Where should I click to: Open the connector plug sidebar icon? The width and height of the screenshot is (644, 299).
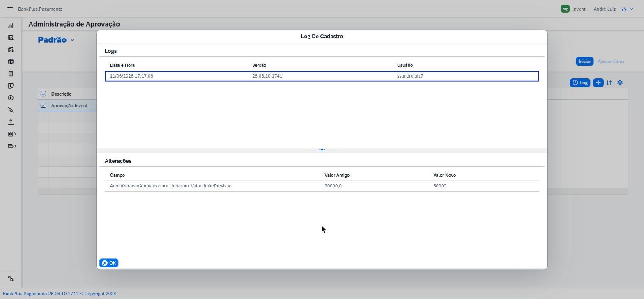pos(11,110)
